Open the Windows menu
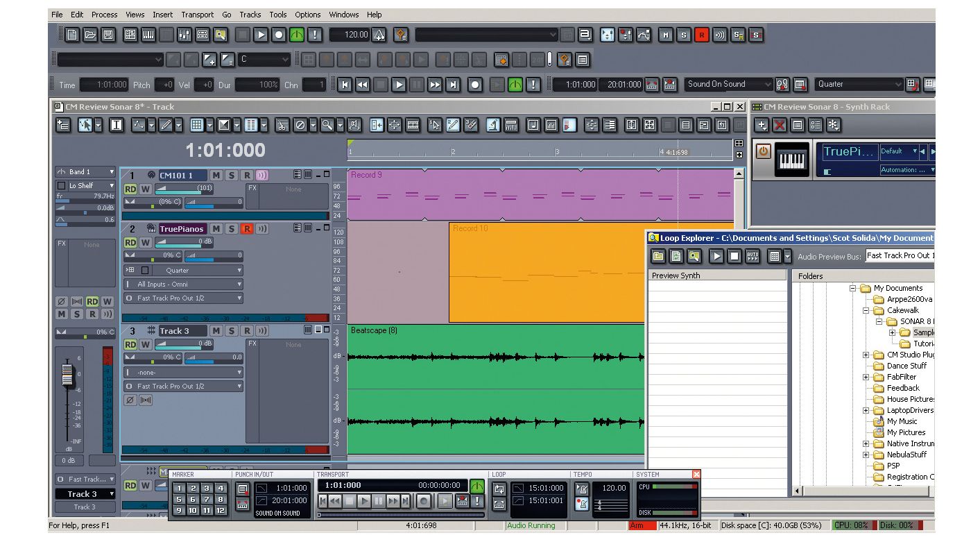 click(344, 15)
